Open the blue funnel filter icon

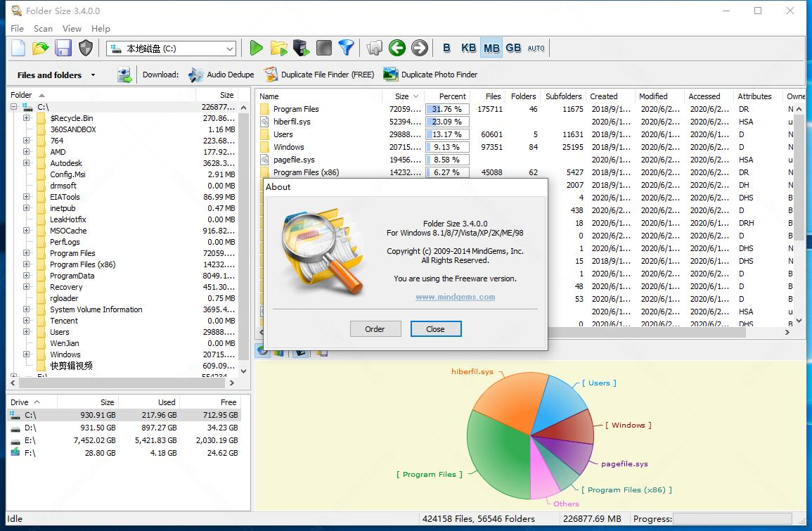point(346,49)
